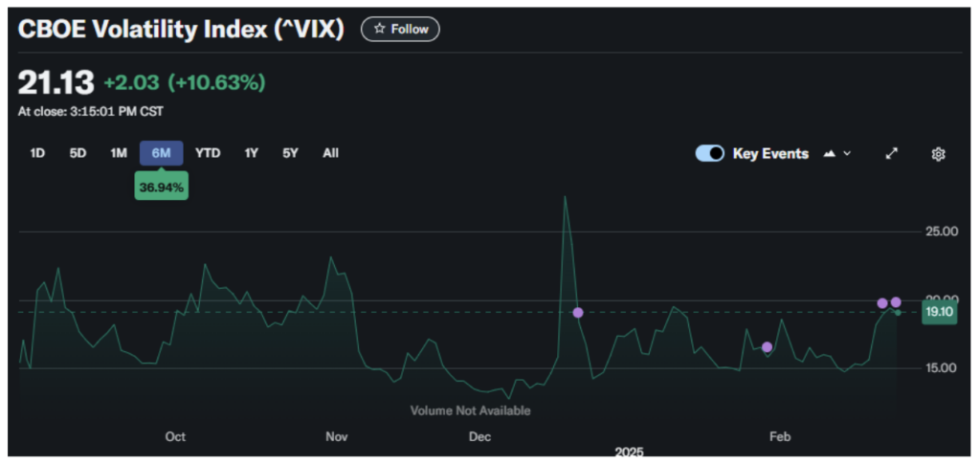Switch chart to 1M range

[x=119, y=153]
